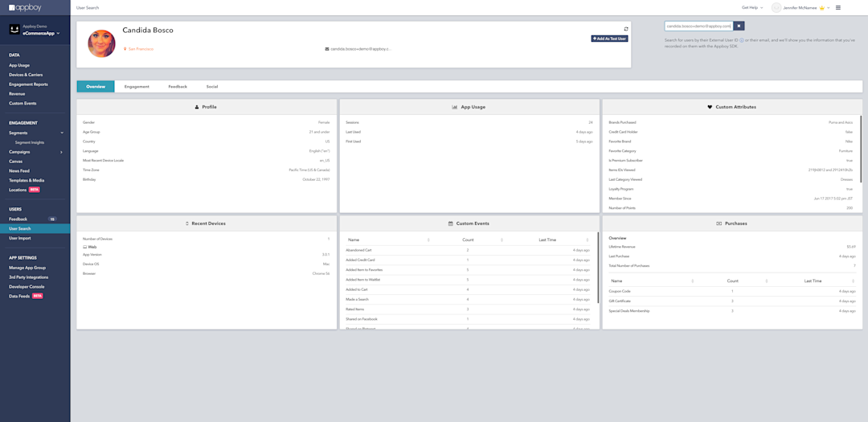Click the Coupon Code purchase row

pos(732,291)
